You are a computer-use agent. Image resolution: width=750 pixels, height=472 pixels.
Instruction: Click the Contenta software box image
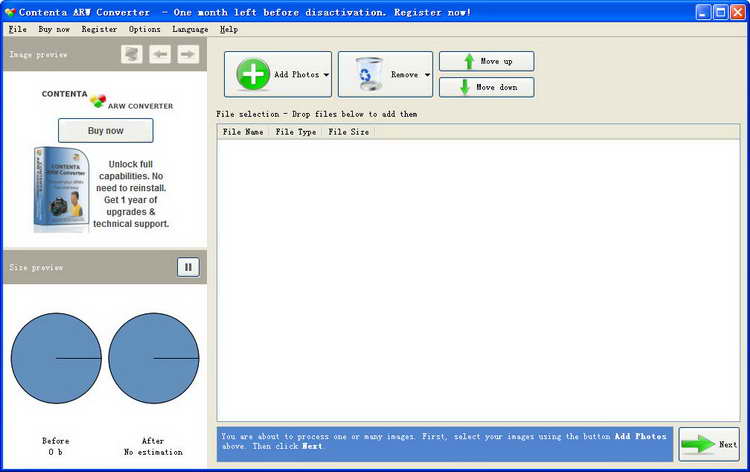coord(61,190)
